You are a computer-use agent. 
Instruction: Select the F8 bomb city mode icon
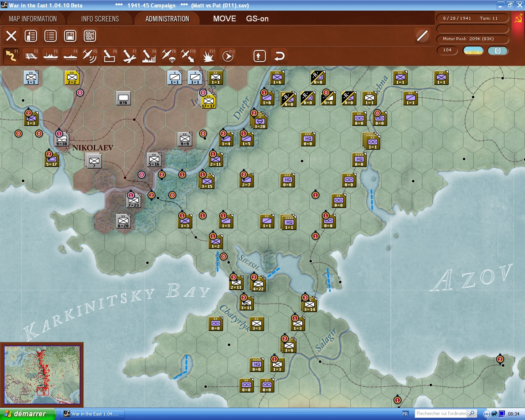click(149, 56)
